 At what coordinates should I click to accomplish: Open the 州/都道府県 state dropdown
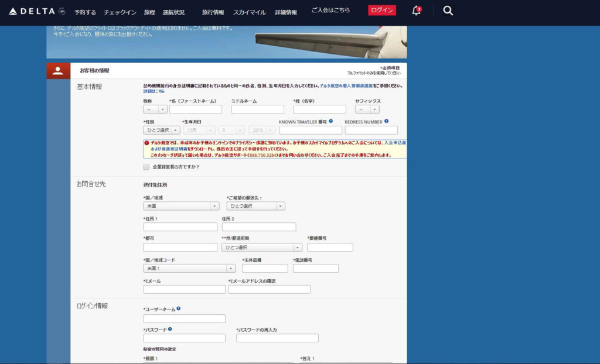[261, 248]
